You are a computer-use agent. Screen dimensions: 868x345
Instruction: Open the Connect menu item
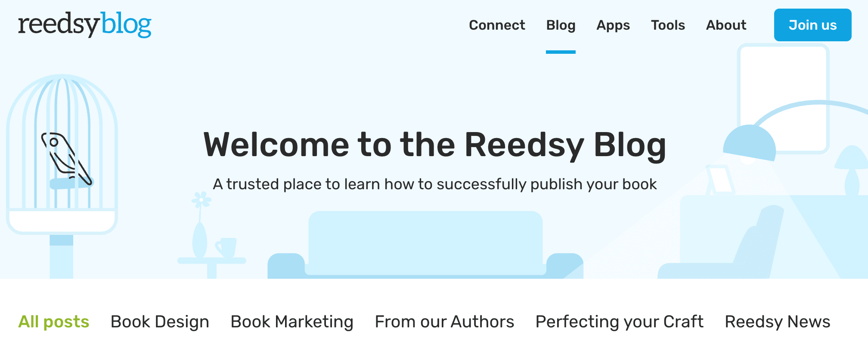(x=497, y=25)
